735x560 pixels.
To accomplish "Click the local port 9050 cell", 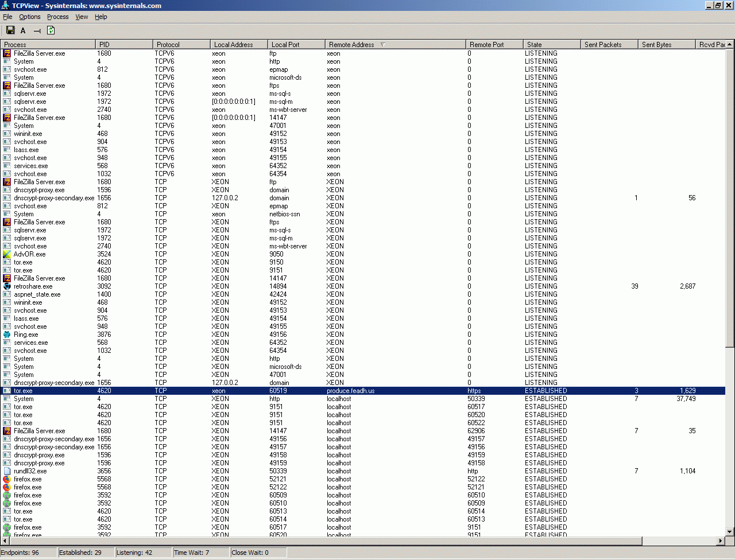I will [276, 254].
